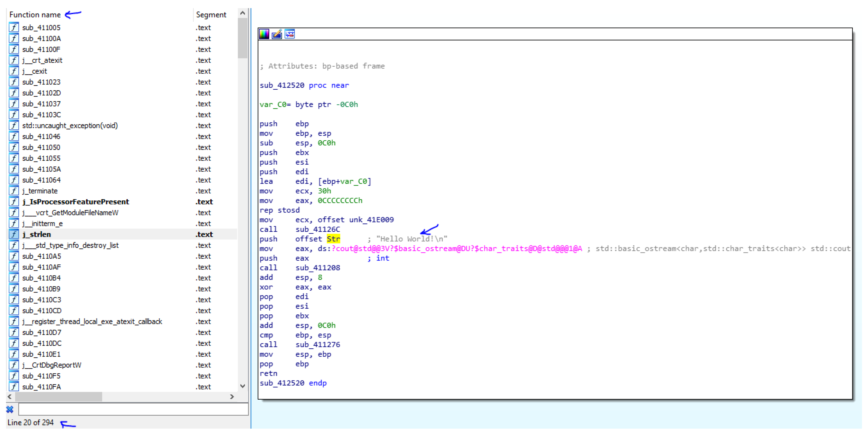Click the edit node pencil icon
The height and width of the screenshot is (437, 868).
coord(277,34)
